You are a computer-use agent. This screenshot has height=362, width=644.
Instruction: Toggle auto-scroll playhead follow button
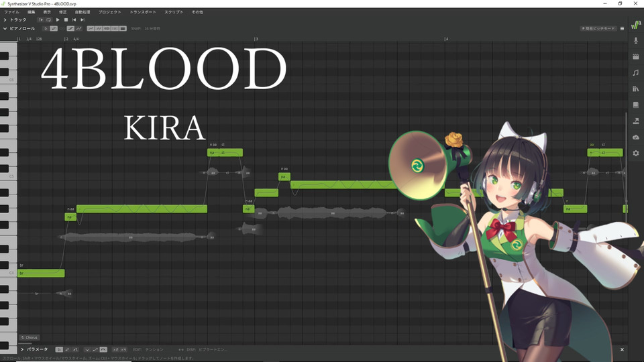(x=41, y=19)
